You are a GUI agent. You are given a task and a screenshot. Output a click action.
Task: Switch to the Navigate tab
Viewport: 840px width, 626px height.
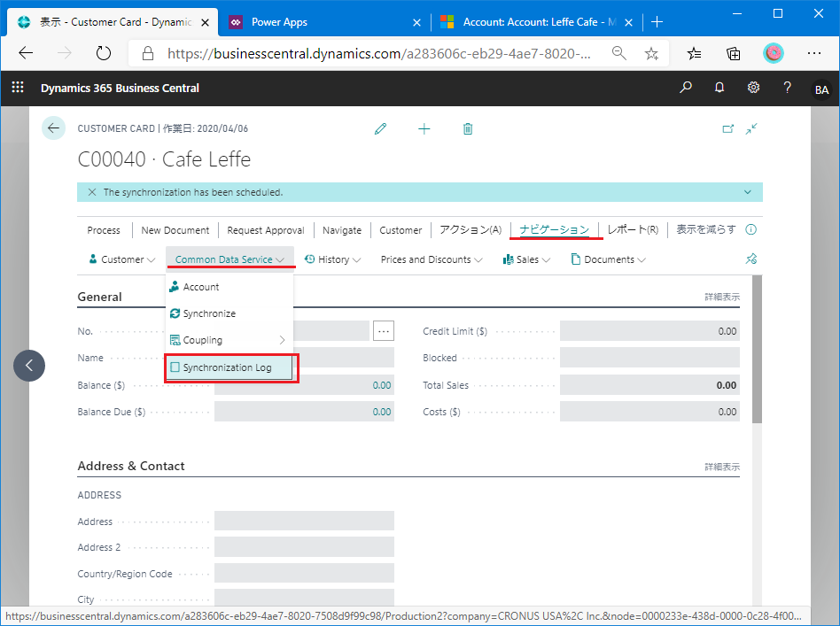click(342, 230)
